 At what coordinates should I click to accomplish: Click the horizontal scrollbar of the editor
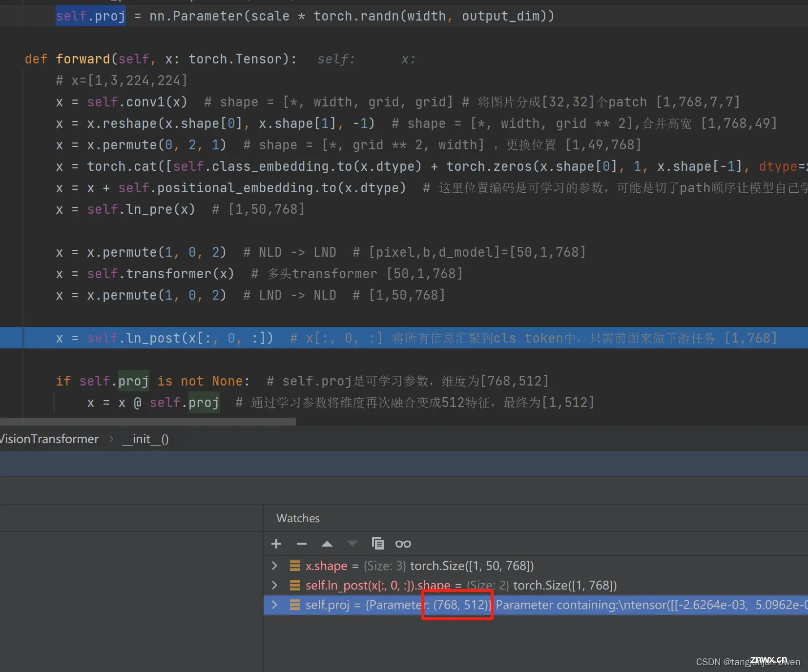click(x=148, y=422)
